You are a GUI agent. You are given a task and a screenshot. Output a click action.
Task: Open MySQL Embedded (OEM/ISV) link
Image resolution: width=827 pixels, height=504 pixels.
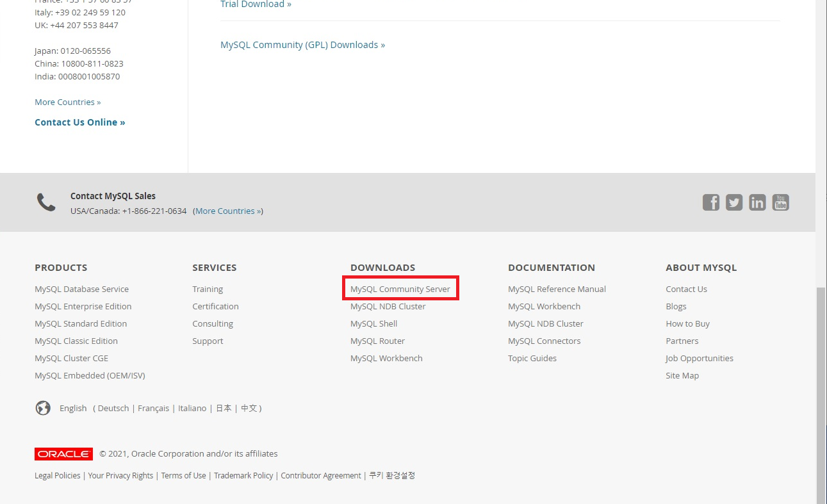pyautogui.click(x=90, y=376)
